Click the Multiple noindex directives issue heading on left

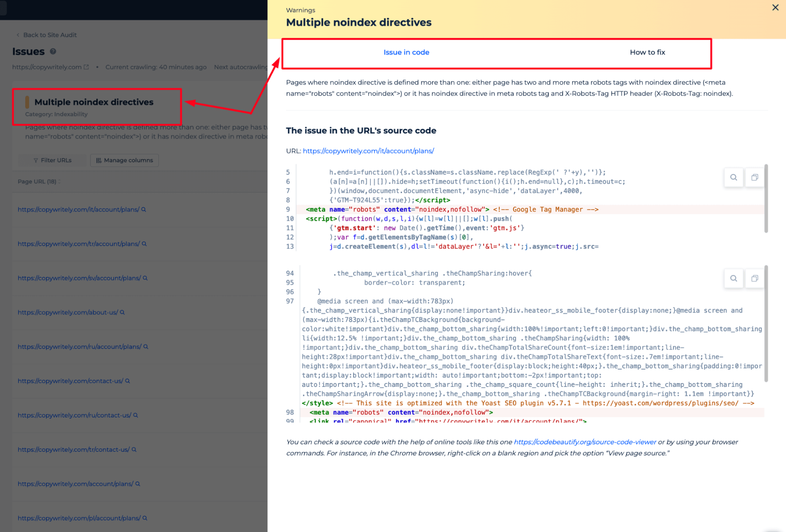pyautogui.click(x=94, y=102)
